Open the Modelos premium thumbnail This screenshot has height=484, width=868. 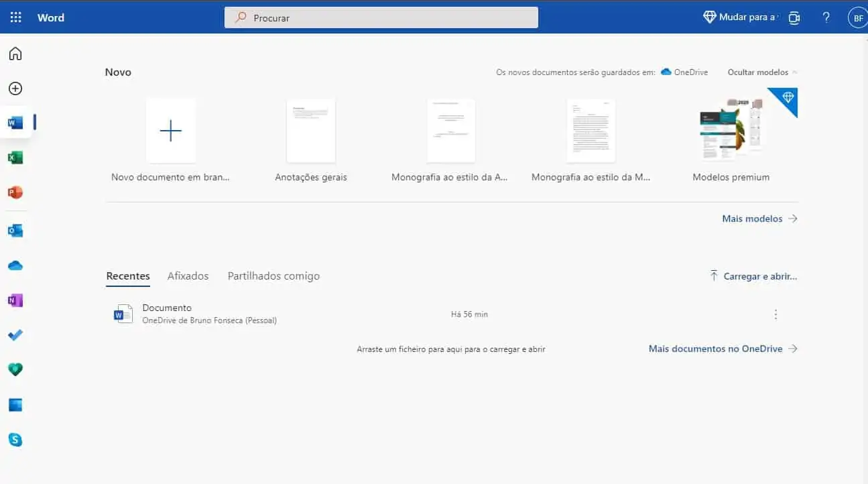tap(731, 131)
